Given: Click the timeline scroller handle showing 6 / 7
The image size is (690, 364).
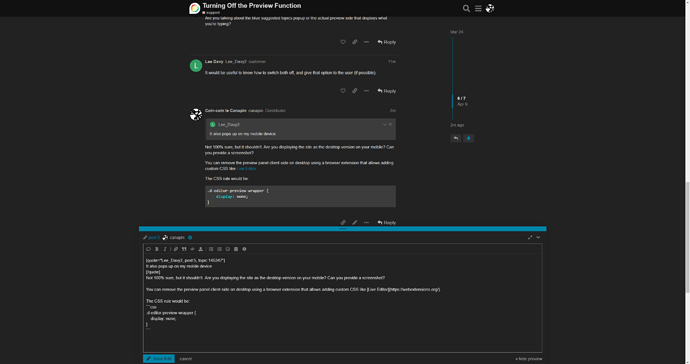Looking at the screenshot, I should click(x=452, y=101).
